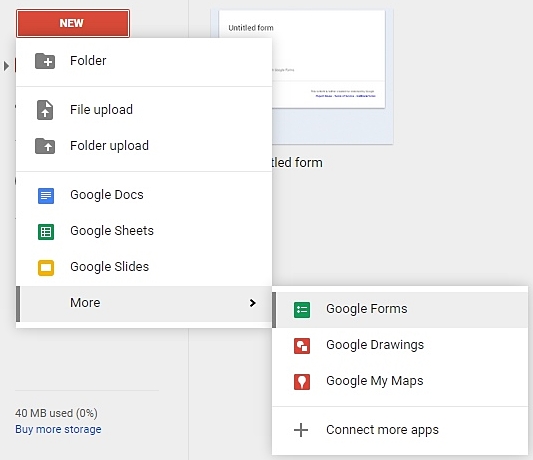Click the Untitled form file name
Image resolution: width=533 pixels, height=460 pixels.
297,163
